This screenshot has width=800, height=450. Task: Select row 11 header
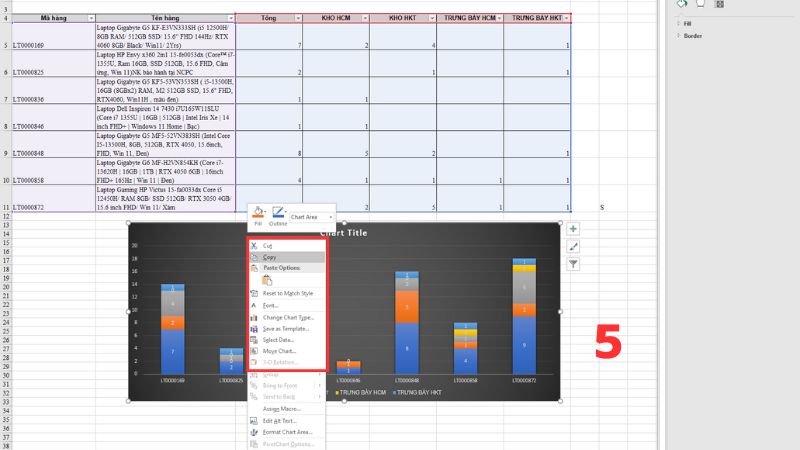click(6, 198)
